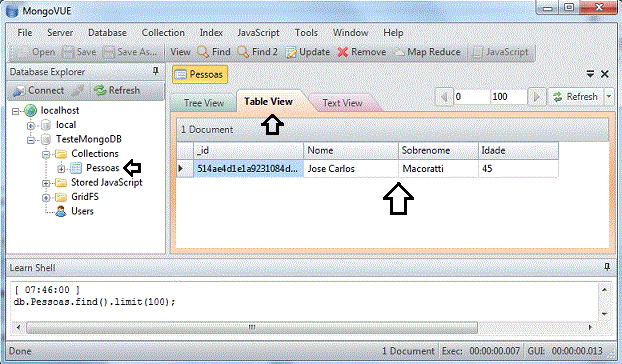This screenshot has height=364, width=622.
Task: Collapse the Collections folder node
Action: (46, 154)
